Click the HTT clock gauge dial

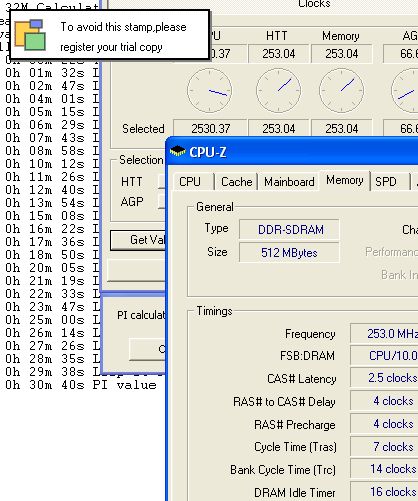tap(279, 90)
